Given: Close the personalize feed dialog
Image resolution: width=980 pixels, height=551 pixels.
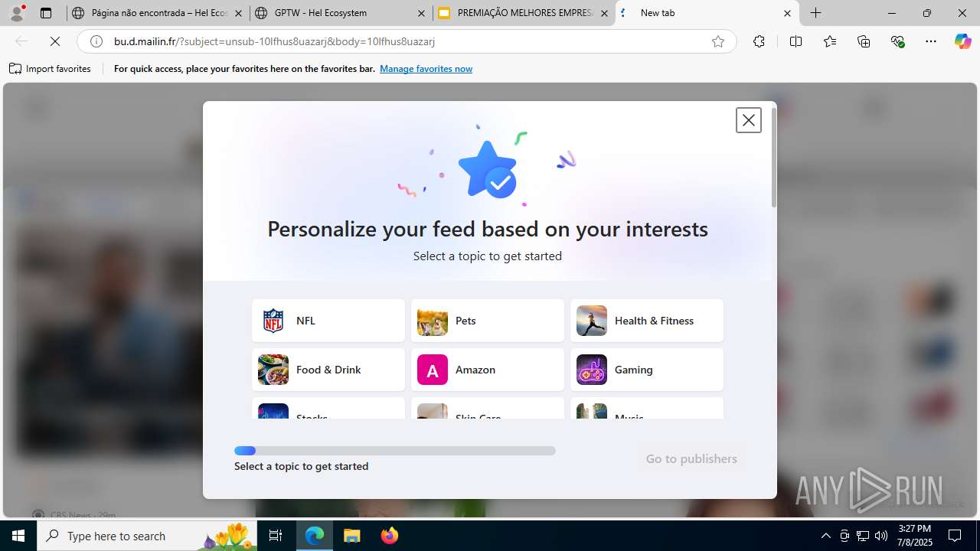Looking at the screenshot, I should 748,120.
